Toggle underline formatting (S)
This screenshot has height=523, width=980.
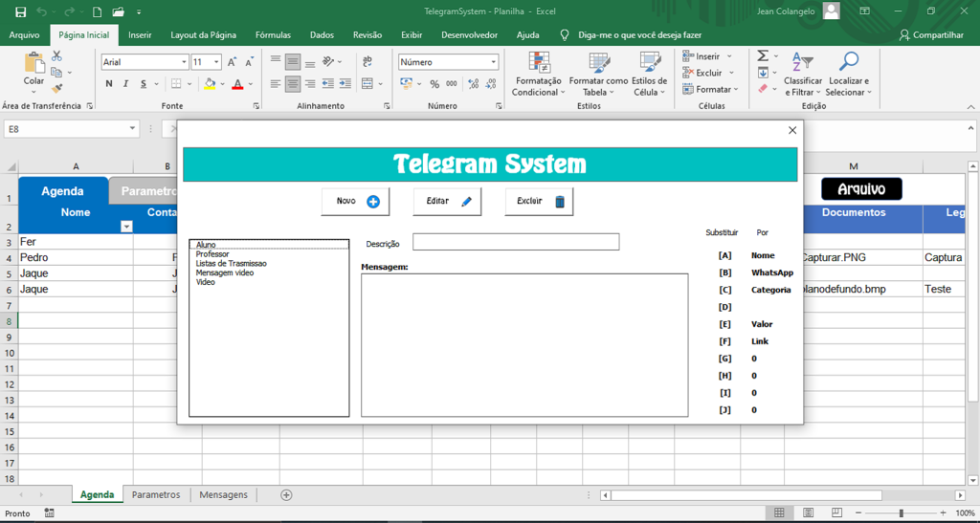pos(143,83)
